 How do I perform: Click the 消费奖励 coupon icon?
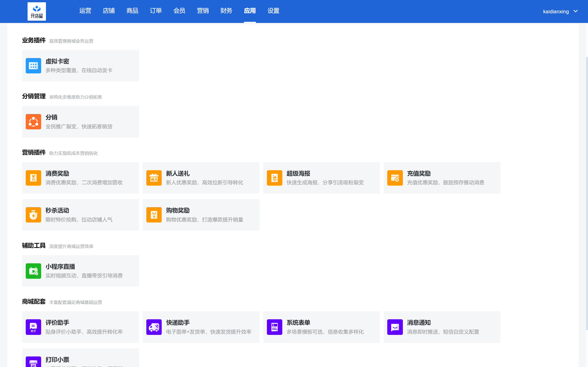click(x=33, y=178)
